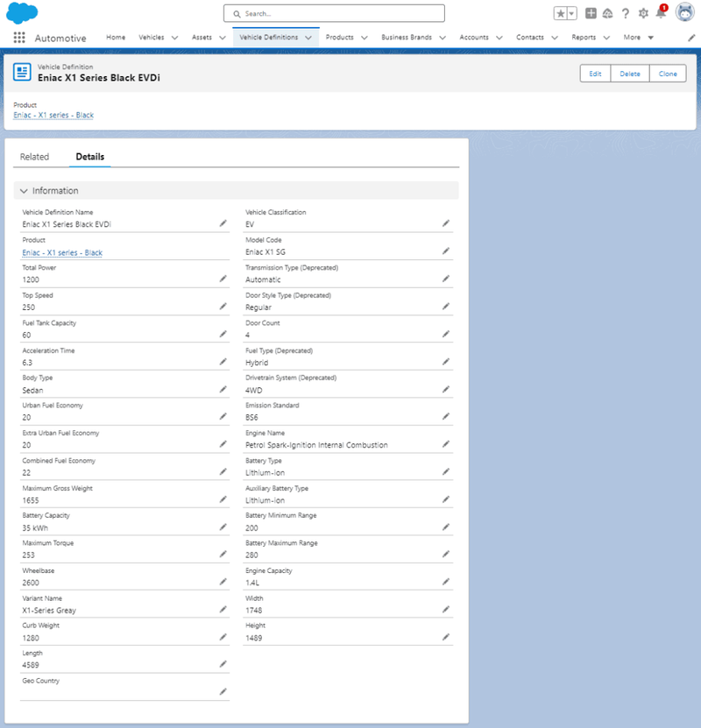This screenshot has height=728, width=701.
Task: Click the Delete button
Action: click(x=629, y=74)
